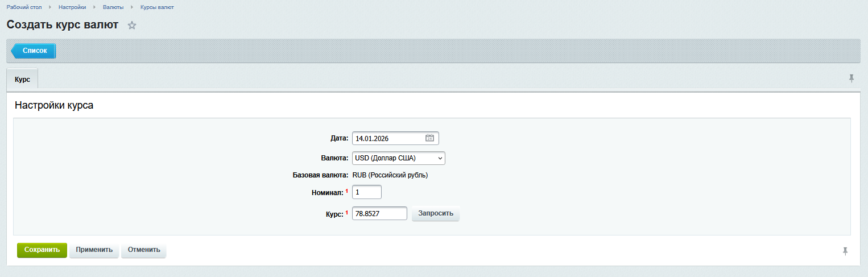This screenshot has width=868, height=277.
Task: Focus the Номинал input field
Action: tap(366, 193)
